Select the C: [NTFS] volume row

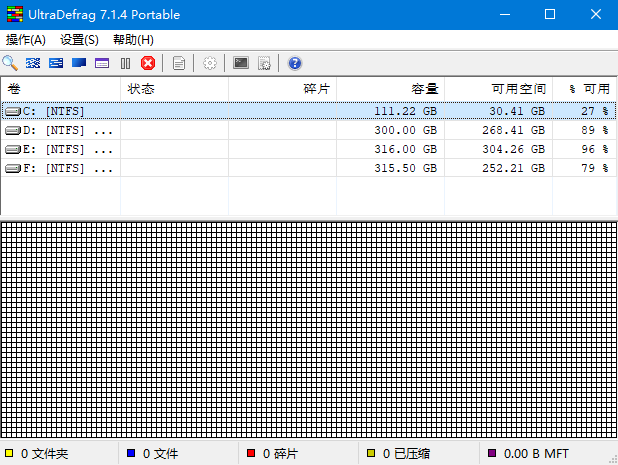coord(309,111)
